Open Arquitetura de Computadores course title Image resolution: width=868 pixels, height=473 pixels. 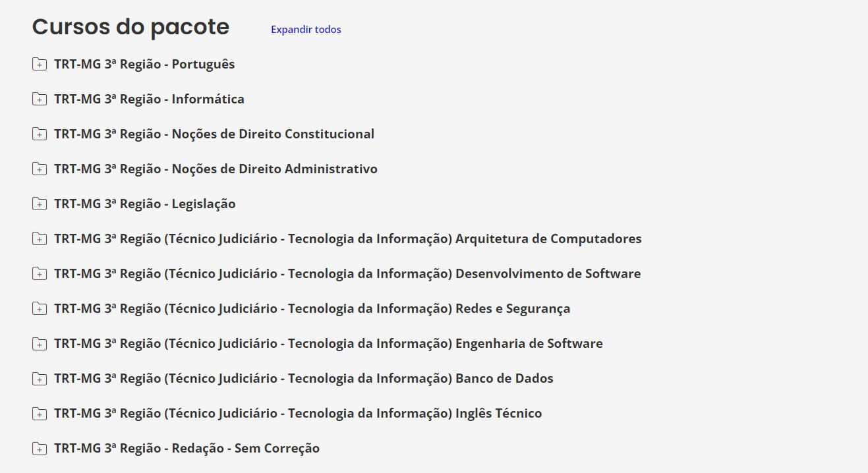click(347, 239)
